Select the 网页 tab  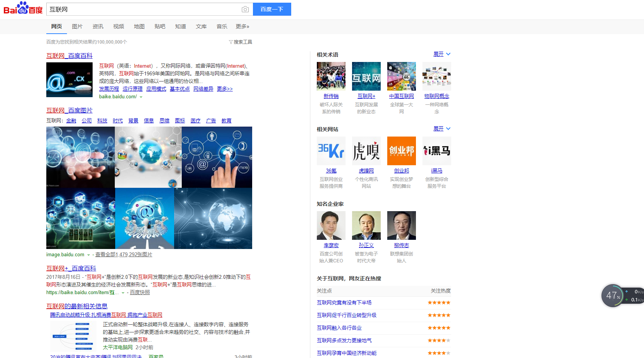[57, 26]
